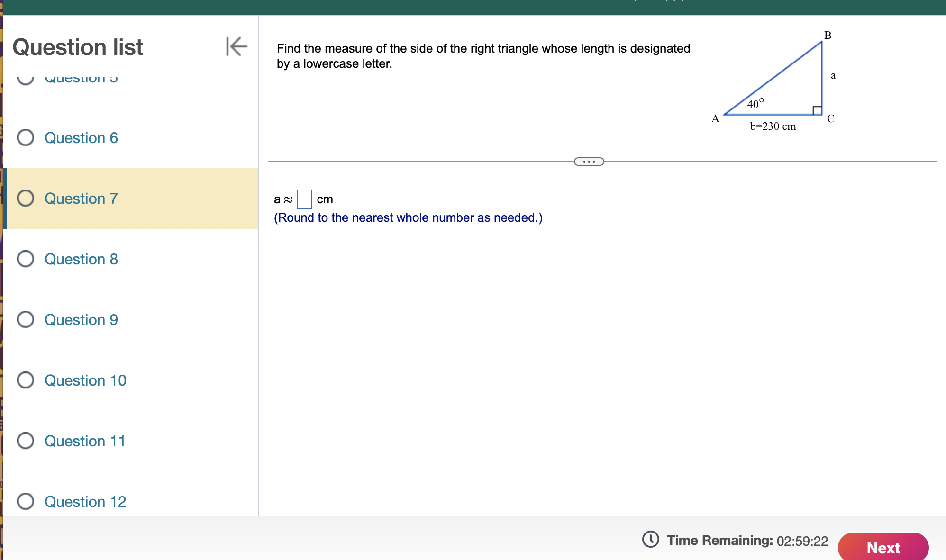Viewport: 946px width, 560px height.
Task: Click the Question 12 circle indicator
Action: tap(26, 501)
